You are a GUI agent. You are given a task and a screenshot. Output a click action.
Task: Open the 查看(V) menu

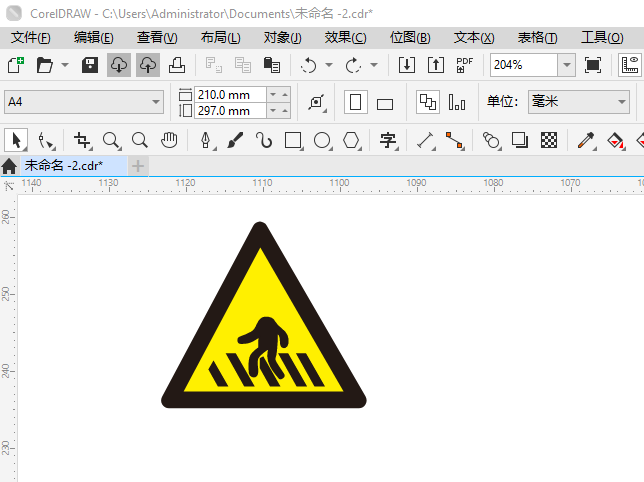[157, 38]
